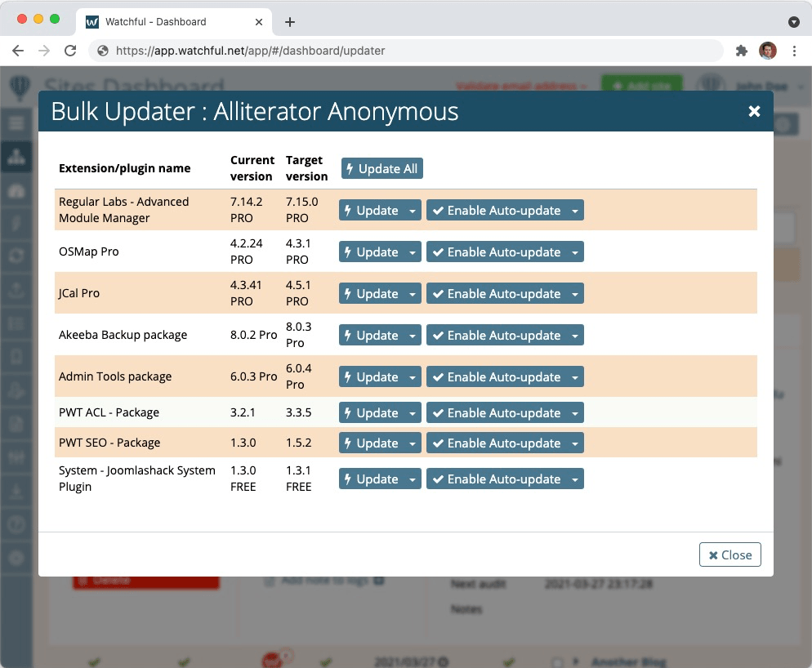
Task: Select the 'JCal Pro' name text
Action: pos(78,293)
